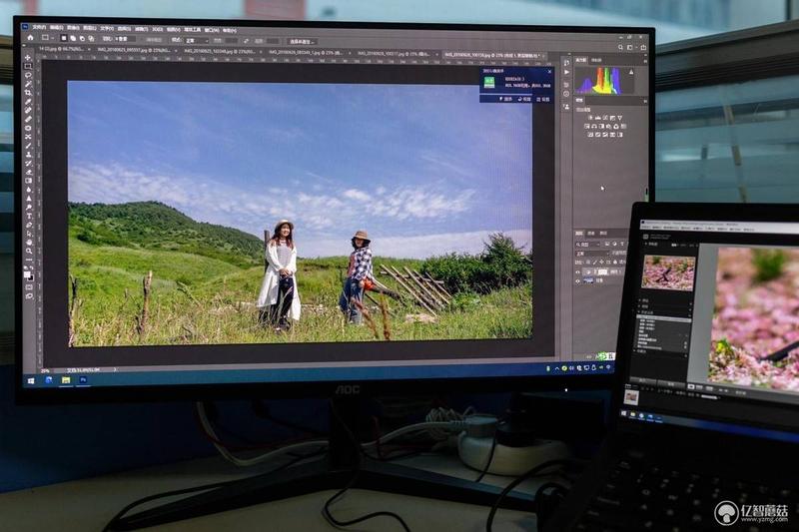Click the Intersect with selection mode icon
The image size is (799, 532).
tap(91, 38)
